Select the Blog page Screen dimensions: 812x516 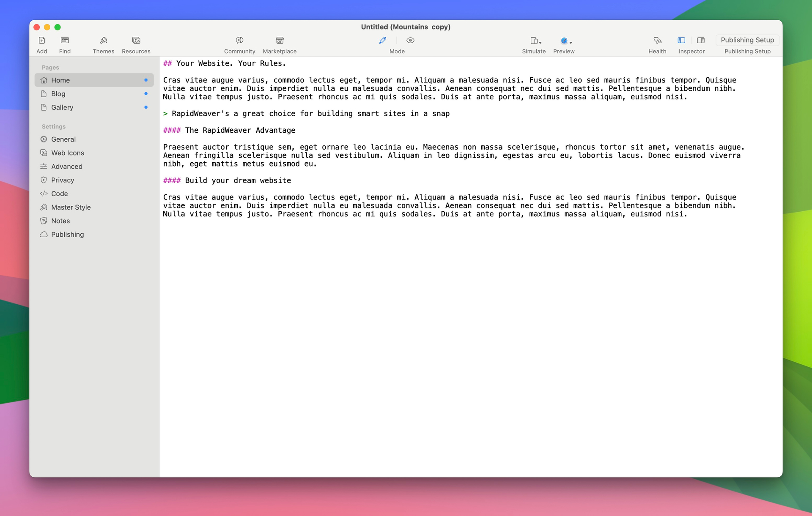tap(58, 94)
